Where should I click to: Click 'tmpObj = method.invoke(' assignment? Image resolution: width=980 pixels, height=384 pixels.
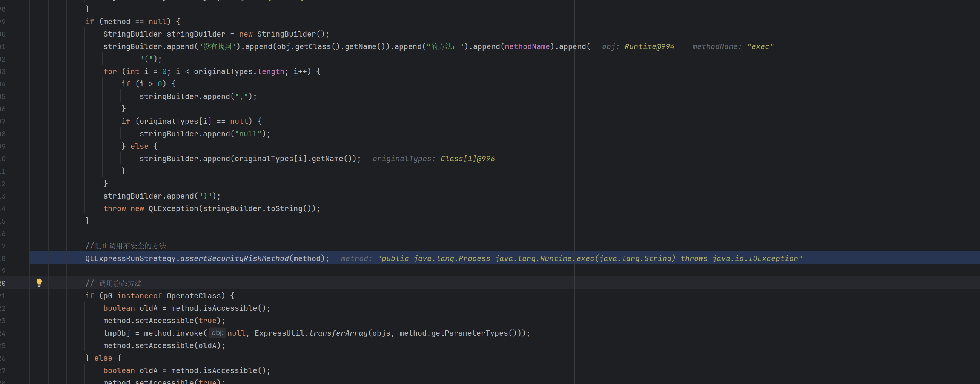[155, 333]
